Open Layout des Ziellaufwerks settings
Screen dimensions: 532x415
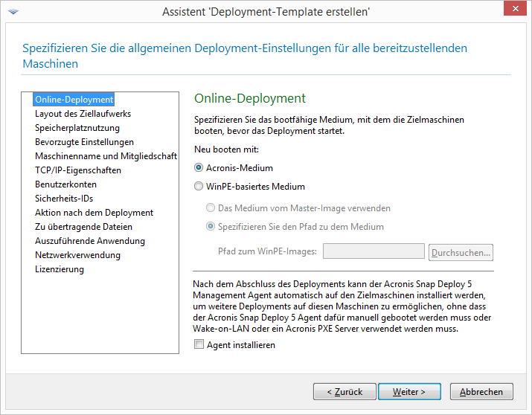tap(83, 114)
